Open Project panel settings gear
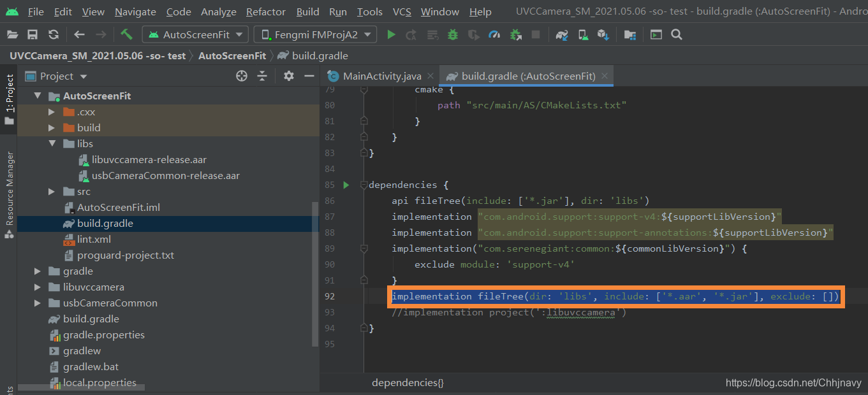868x395 pixels. point(288,75)
